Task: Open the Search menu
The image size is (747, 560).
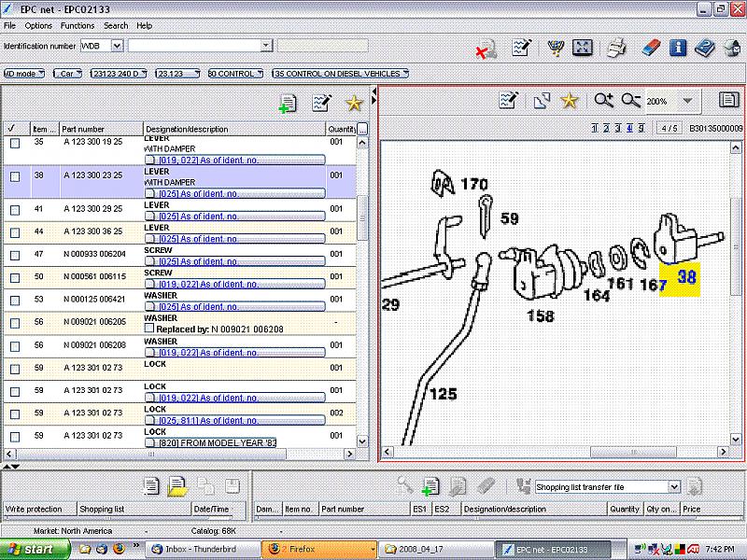Action: 116,25
